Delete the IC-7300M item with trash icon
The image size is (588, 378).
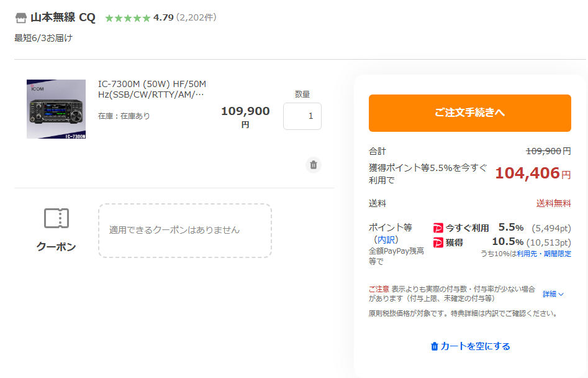[314, 165]
